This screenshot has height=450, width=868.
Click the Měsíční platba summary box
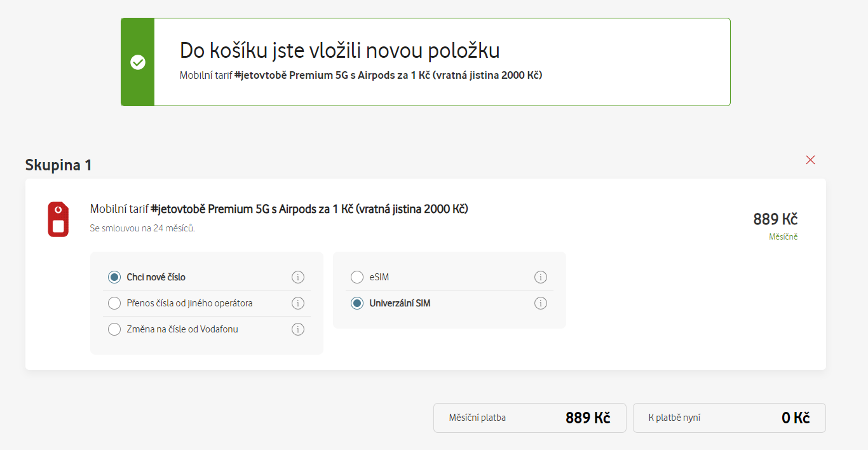[530, 418]
